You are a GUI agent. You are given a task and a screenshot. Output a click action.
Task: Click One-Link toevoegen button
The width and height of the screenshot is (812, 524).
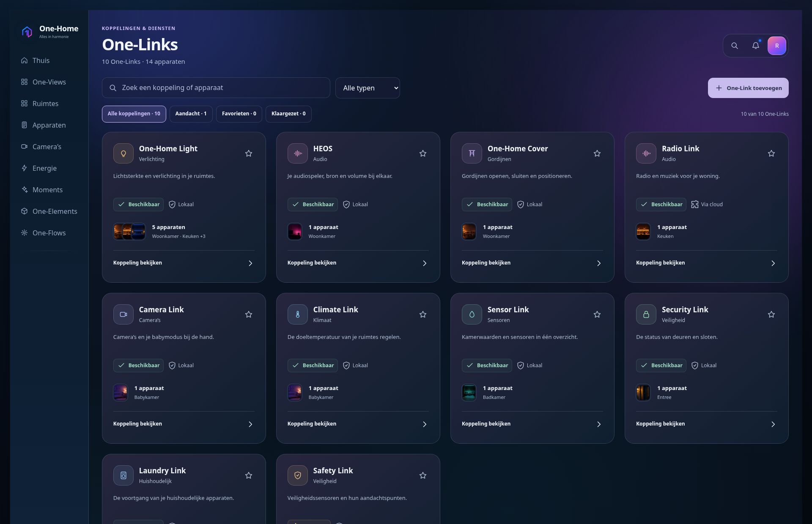[748, 88]
